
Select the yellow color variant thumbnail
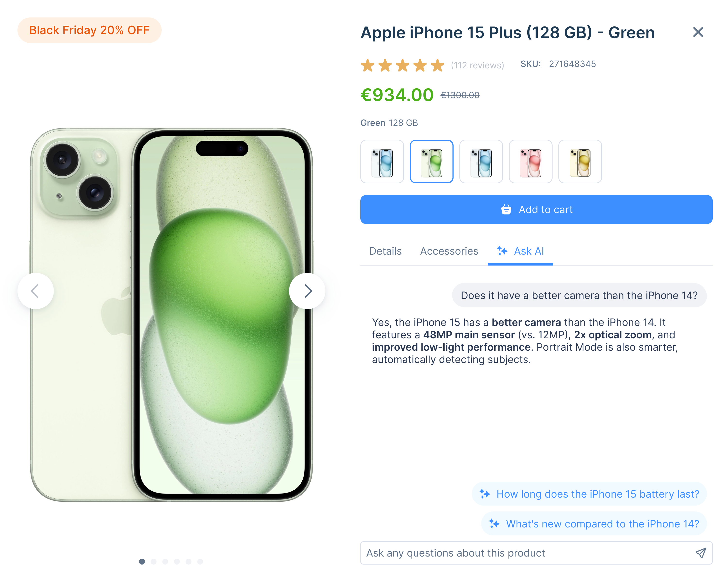click(x=580, y=162)
